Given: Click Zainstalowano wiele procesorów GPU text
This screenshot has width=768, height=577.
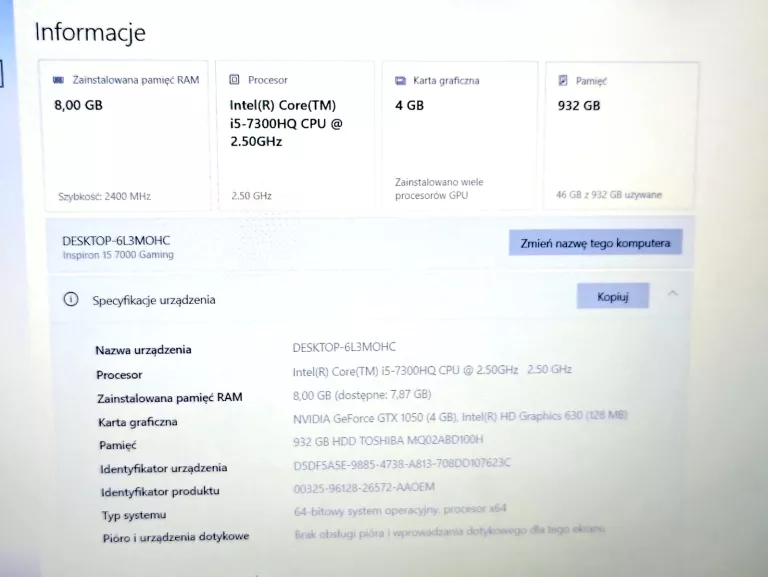Looking at the screenshot, I should 439,189.
